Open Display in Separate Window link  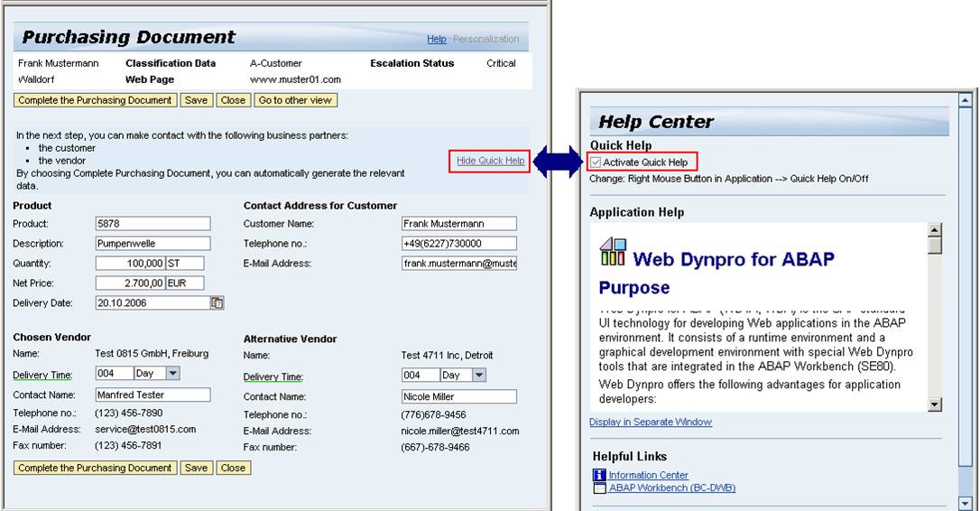650,423
